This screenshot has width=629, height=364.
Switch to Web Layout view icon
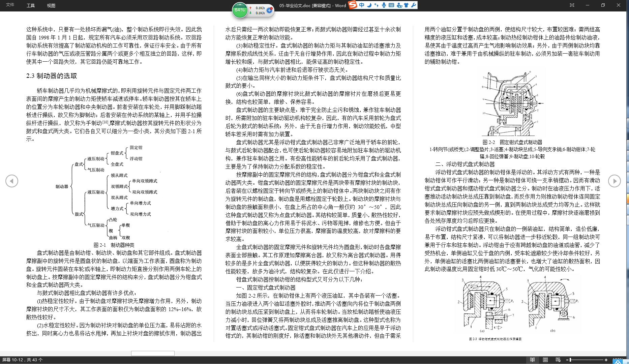[x=558, y=360]
